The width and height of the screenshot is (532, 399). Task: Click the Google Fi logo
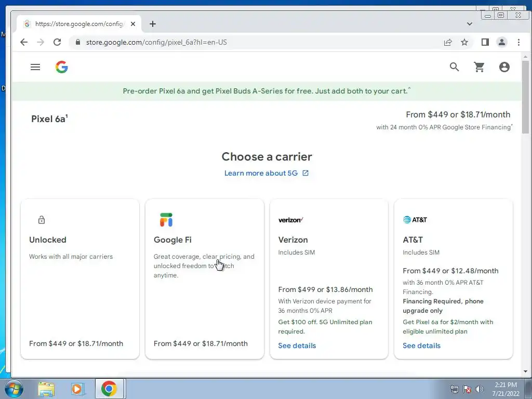[166, 220]
